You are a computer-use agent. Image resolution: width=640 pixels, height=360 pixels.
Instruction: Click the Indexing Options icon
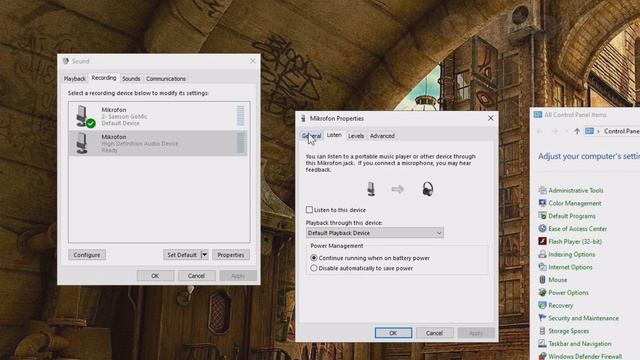pyautogui.click(x=542, y=254)
